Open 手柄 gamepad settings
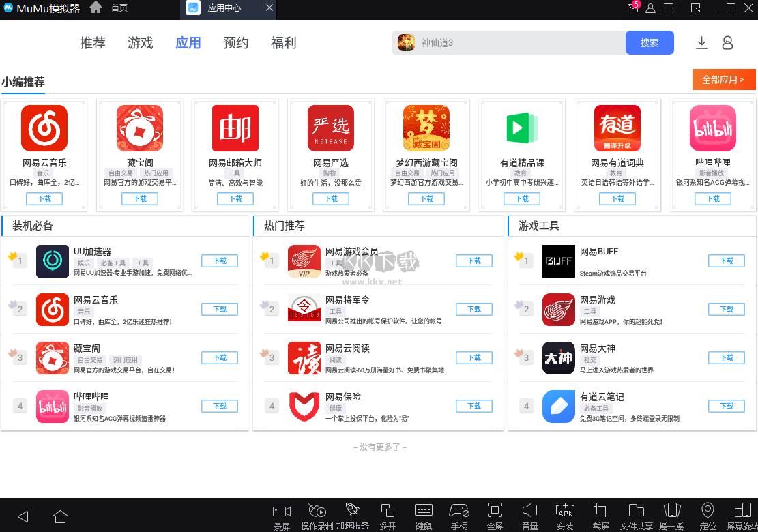The width and height of the screenshot is (758, 532). 459,515
